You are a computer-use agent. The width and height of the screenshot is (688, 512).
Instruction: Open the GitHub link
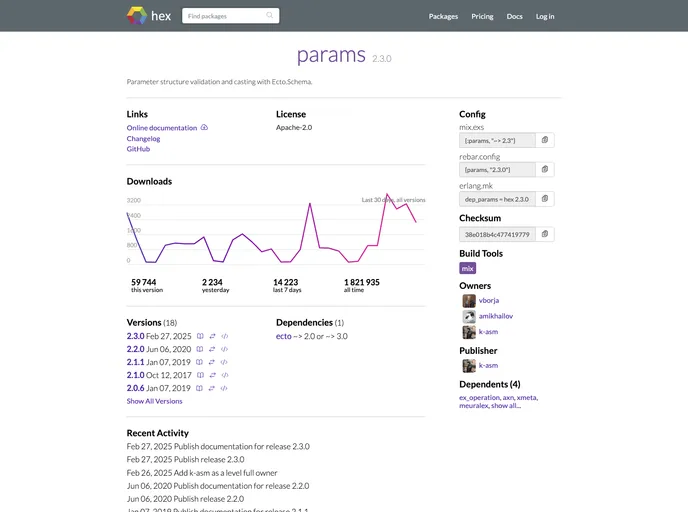coord(138,149)
